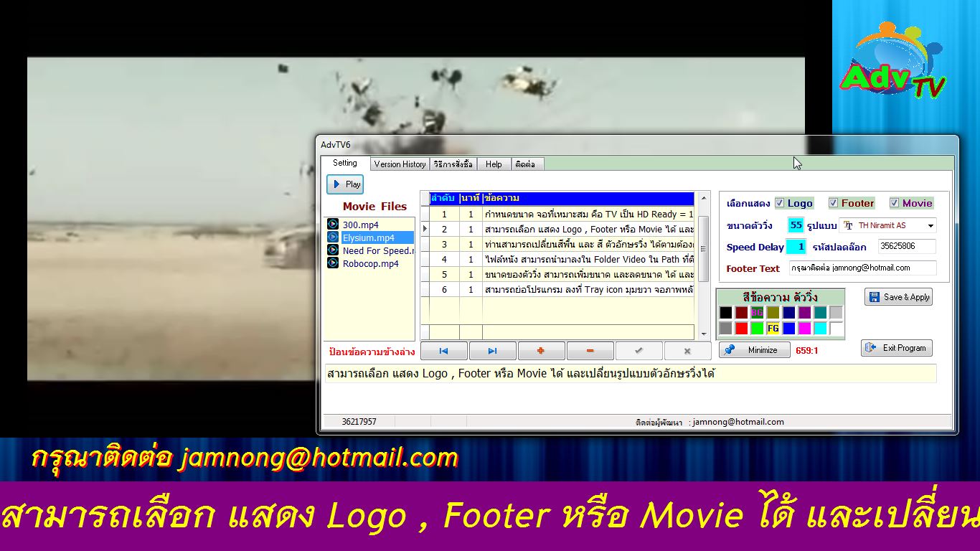
Task: Cancel the edit with the X button
Action: pos(687,351)
